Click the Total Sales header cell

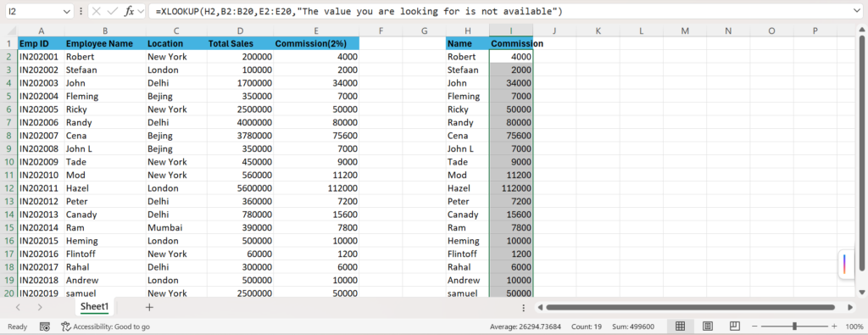pos(240,43)
